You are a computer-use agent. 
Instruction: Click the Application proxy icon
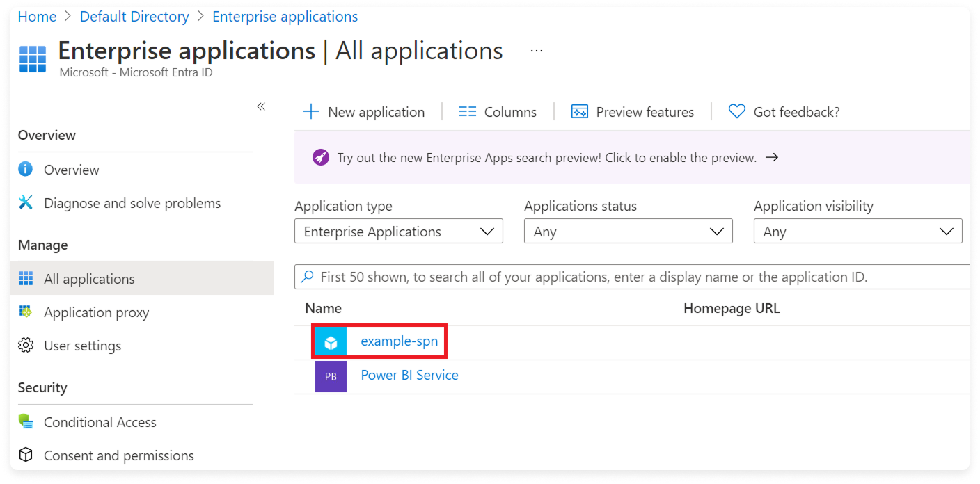26,312
